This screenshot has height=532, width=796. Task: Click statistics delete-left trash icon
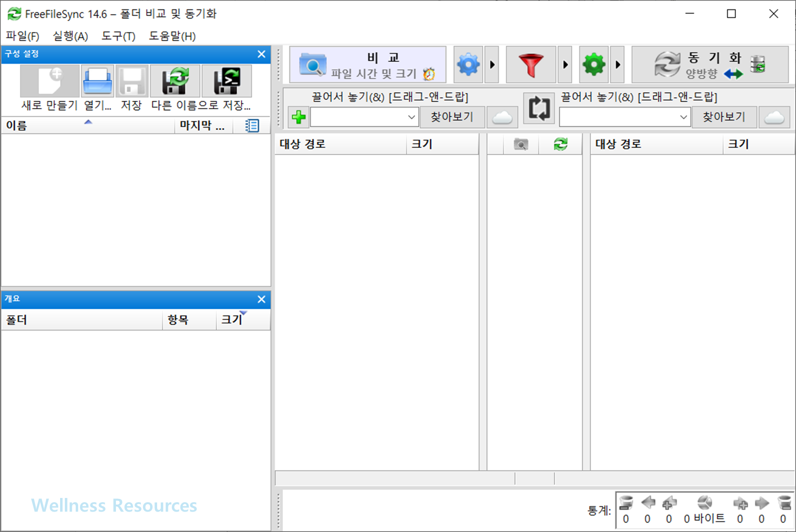pos(626,503)
